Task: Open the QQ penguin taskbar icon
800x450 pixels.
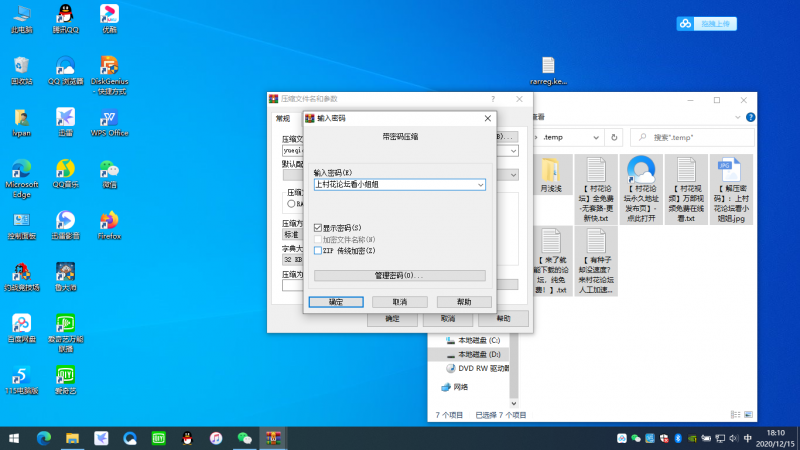Action: [x=187, y=438]
